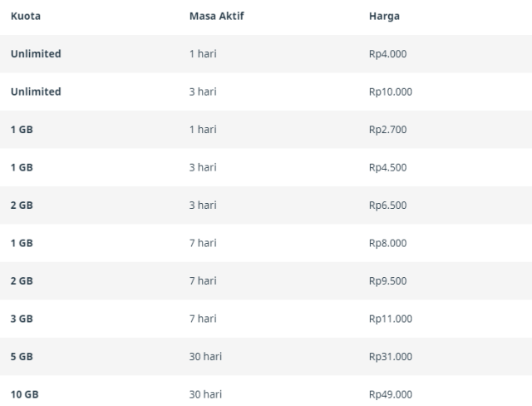
Task: Select the Rp10.000 price cell
Action: (391, 92)
